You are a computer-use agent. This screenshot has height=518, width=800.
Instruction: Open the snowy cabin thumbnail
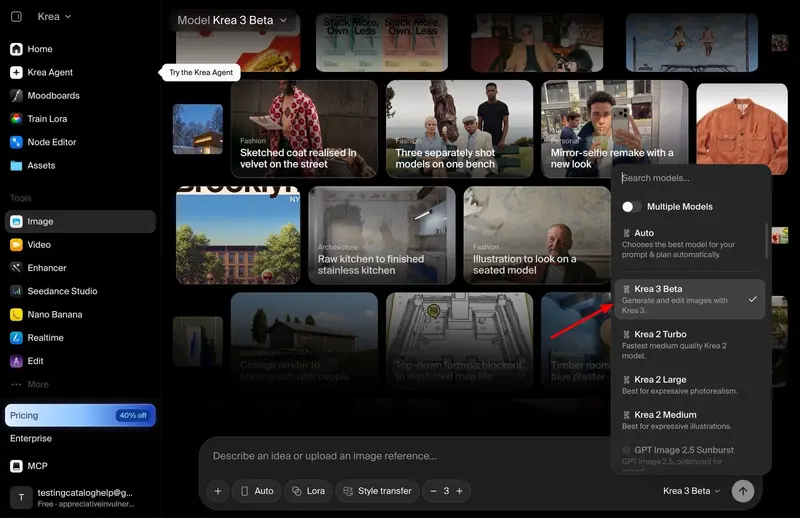point(198,129)
